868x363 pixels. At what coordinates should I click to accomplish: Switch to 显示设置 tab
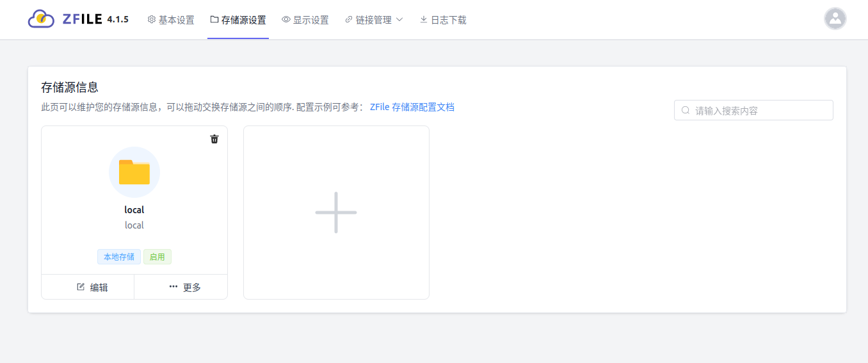305,20
